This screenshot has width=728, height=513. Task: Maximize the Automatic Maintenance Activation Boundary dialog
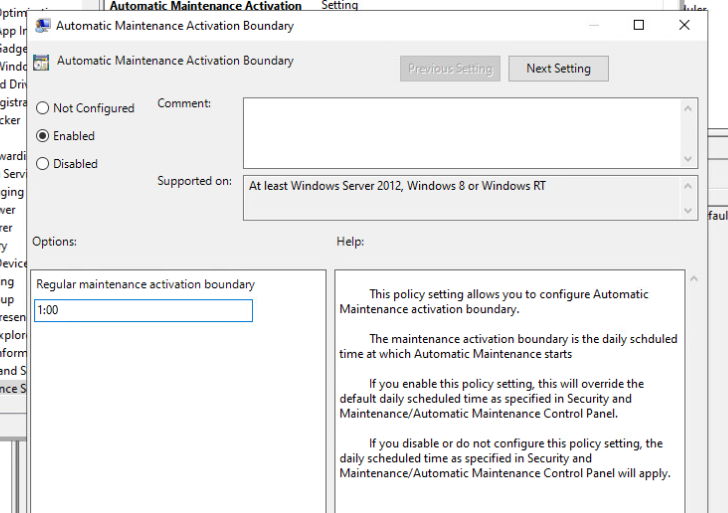[639, 25]
